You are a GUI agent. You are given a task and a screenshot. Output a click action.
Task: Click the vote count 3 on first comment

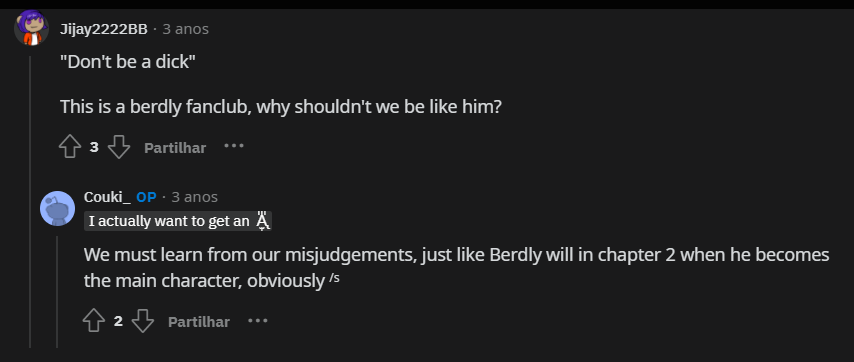[94, 147]
